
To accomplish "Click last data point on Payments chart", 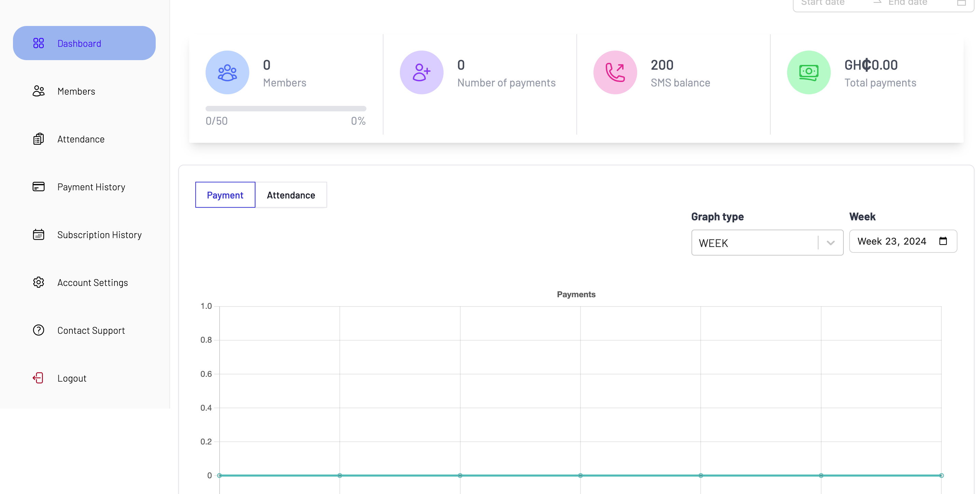I will point(941,475).
